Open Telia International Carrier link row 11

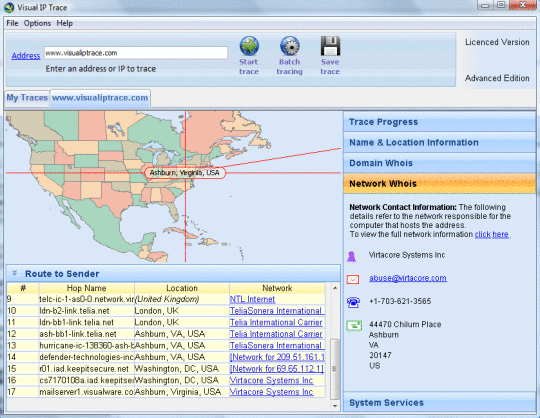(x=276, y=323)
